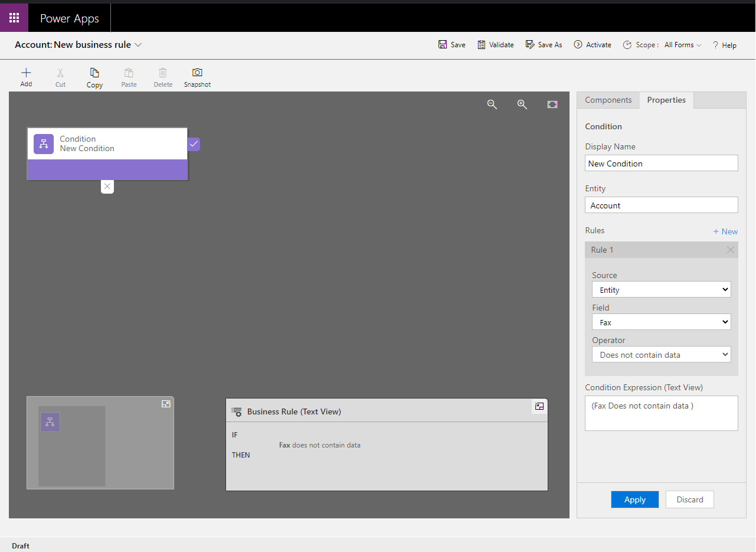Zoom in on the designer canvas

522,104
